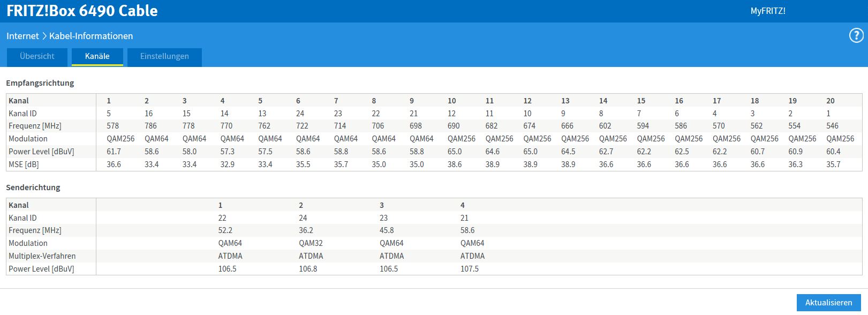Viewport: 868px width, 315px height.
Task: Click the Multiplex-Verfahren row label
Action: pyautogui.click(x=42, y=256)
